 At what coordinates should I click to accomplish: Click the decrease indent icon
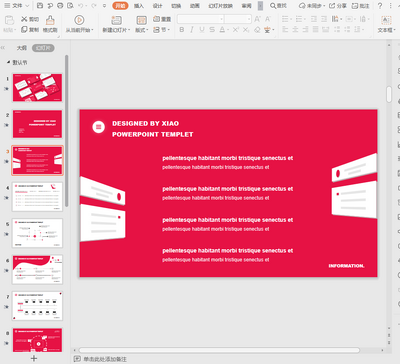tap(314, 19)
